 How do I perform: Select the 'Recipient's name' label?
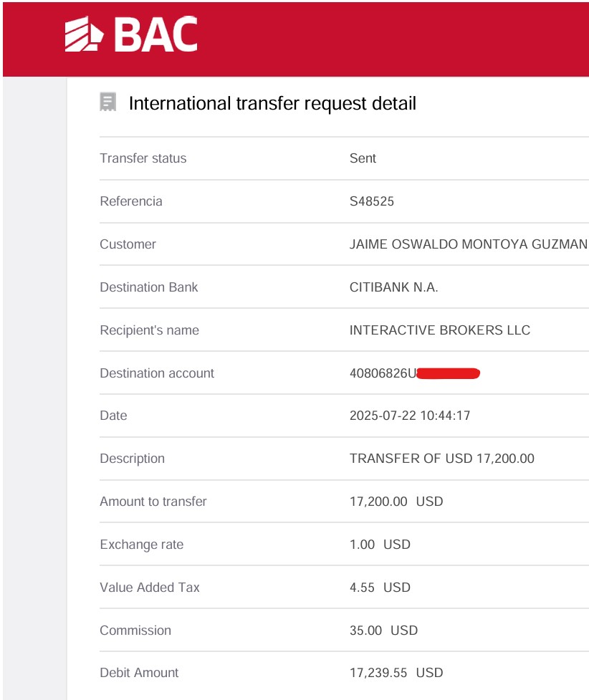pyautogui.click(x=149, y=330)
